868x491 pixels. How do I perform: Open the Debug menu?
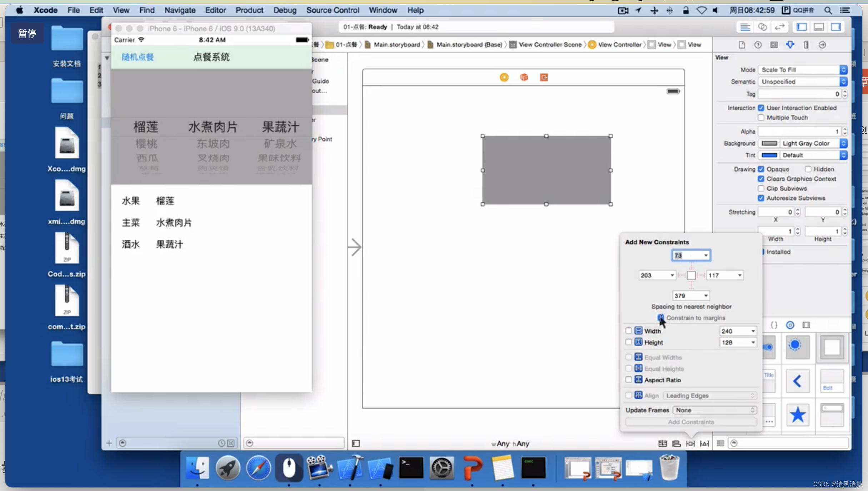[285, 10]
